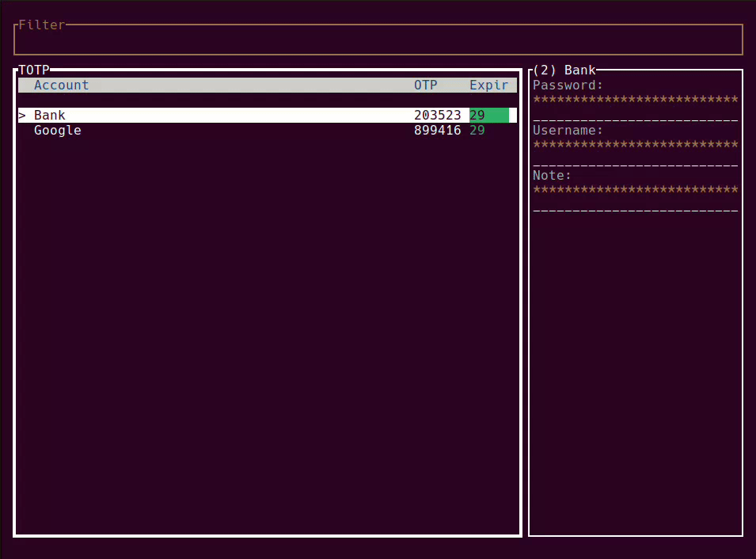Click the masked Note field asterisks

[636, 189]
